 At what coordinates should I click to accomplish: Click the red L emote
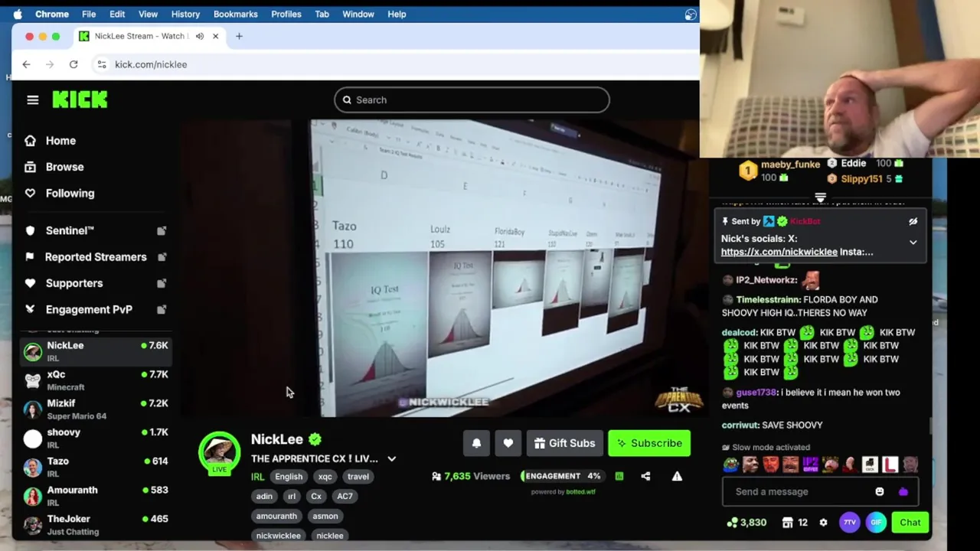pos(890,465)
